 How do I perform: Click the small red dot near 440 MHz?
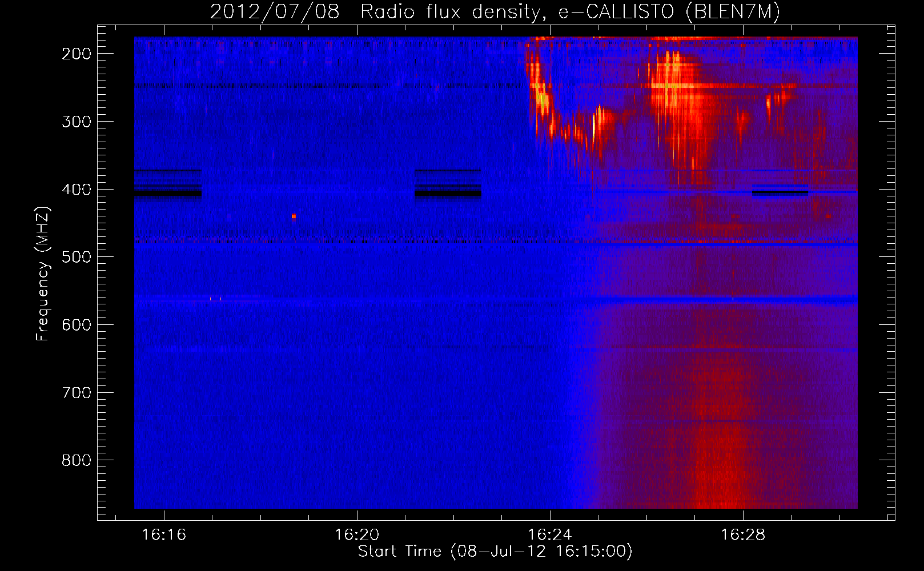pyautogui.click(x=294, y=216)
